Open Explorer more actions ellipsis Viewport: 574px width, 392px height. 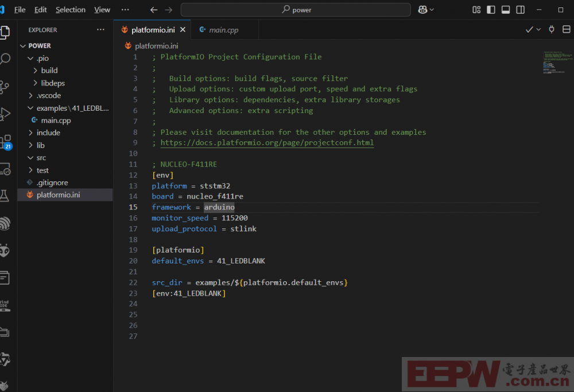(100, 30)
